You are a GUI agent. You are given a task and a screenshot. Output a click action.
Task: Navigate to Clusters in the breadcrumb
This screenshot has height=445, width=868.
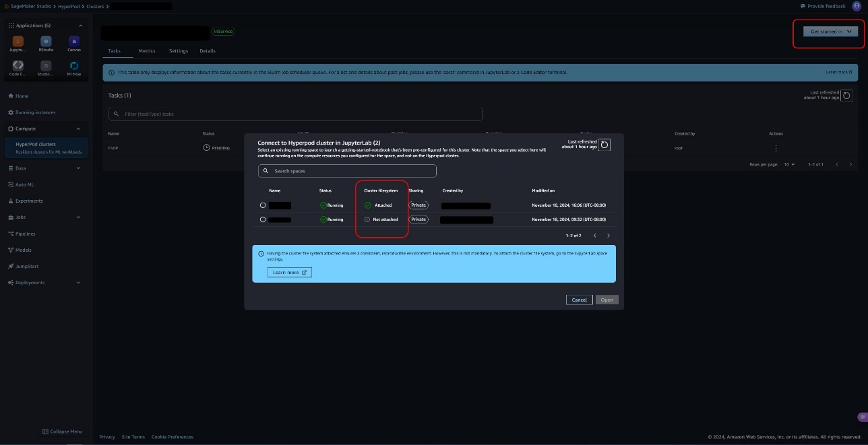(94, 6)
